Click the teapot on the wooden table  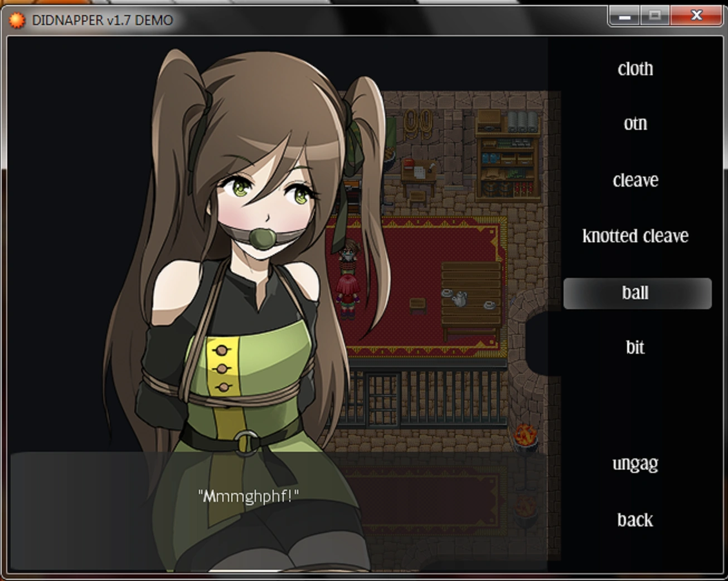pos(460,300)
